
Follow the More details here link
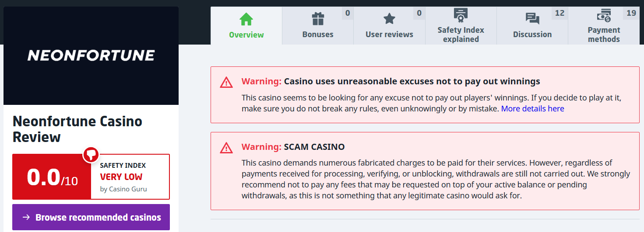point(532,109)
